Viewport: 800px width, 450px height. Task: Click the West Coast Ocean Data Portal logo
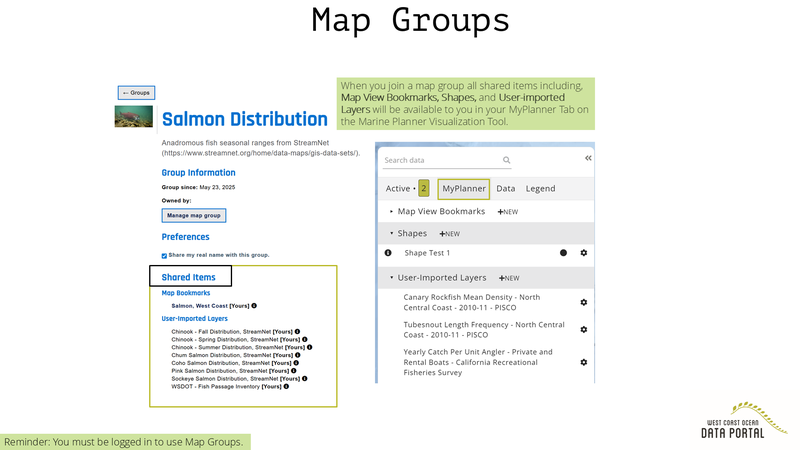pyautogui.click(x=744, y=421)
